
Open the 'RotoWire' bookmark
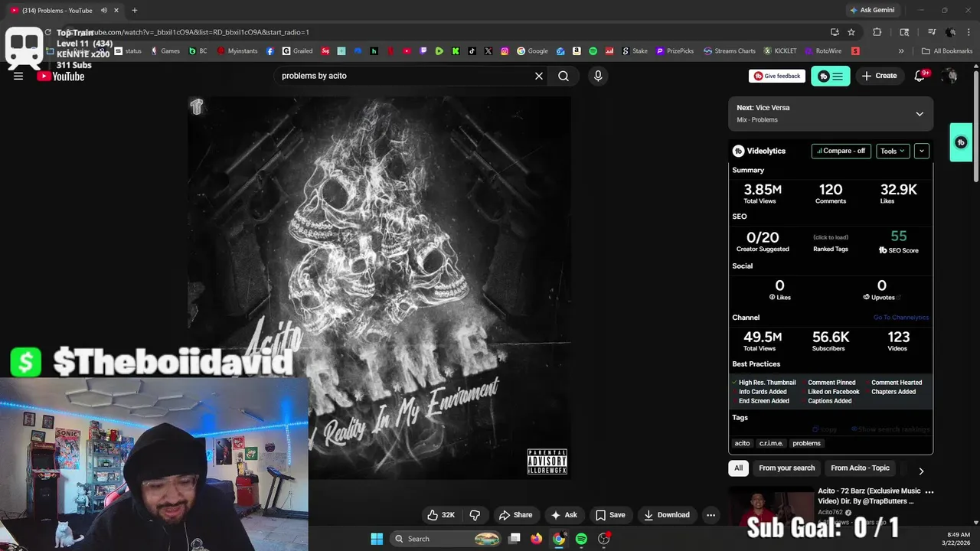[x=823, y=51]
